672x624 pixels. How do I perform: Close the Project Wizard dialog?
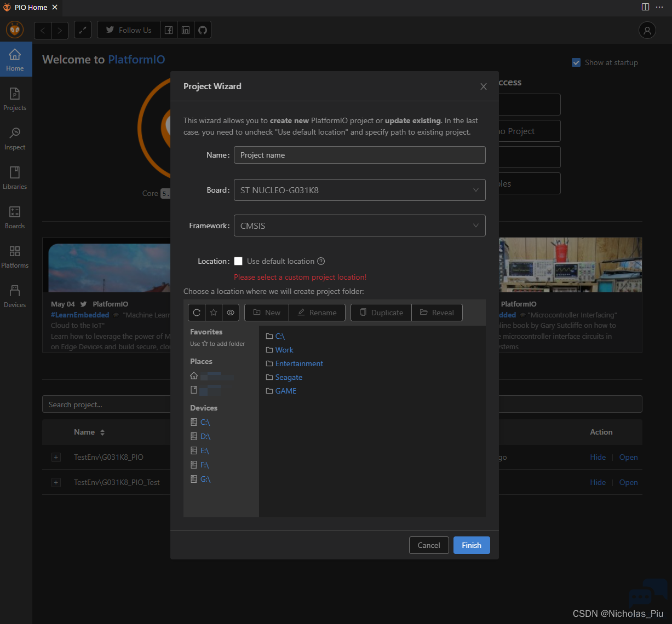[x=484, y=86]
